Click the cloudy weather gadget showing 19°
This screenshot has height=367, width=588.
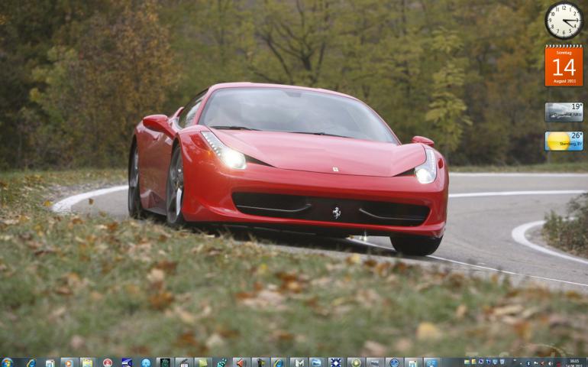[564, 112]
